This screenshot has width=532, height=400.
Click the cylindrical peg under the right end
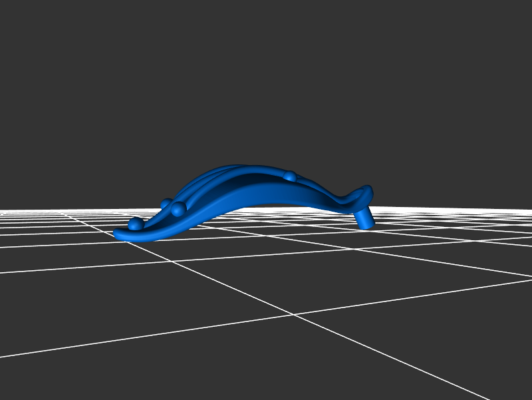[x=364, y=218]
